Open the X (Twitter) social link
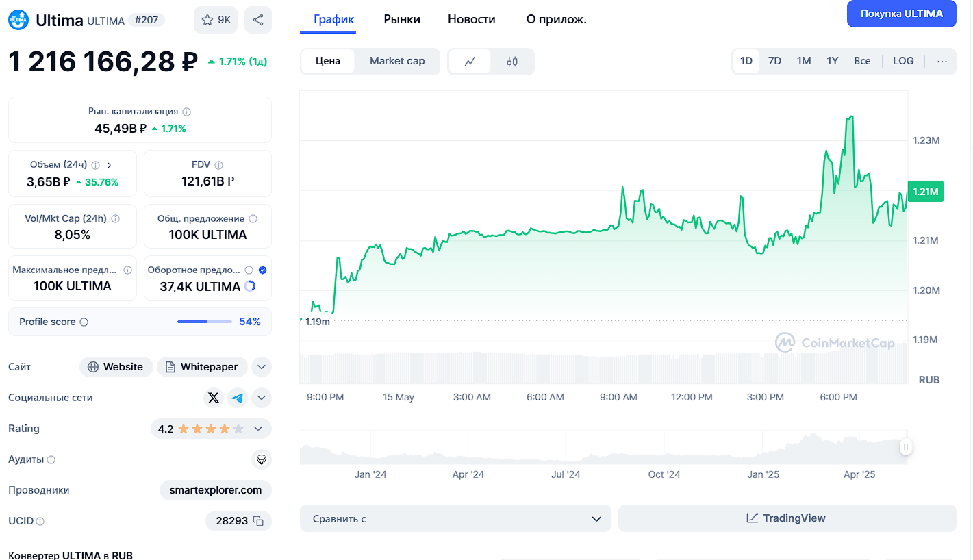Viewport: 973px width, 560px height. tap(214, 398)
